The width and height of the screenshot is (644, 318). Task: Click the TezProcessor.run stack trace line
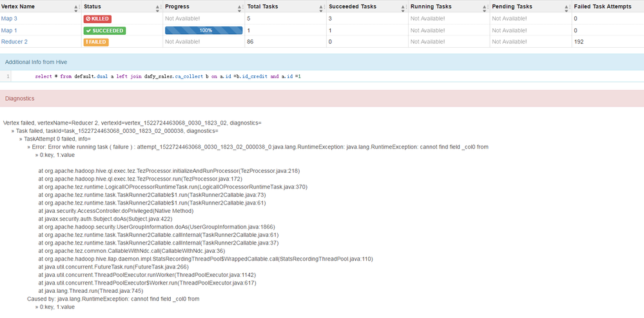[x=141, y=179]
